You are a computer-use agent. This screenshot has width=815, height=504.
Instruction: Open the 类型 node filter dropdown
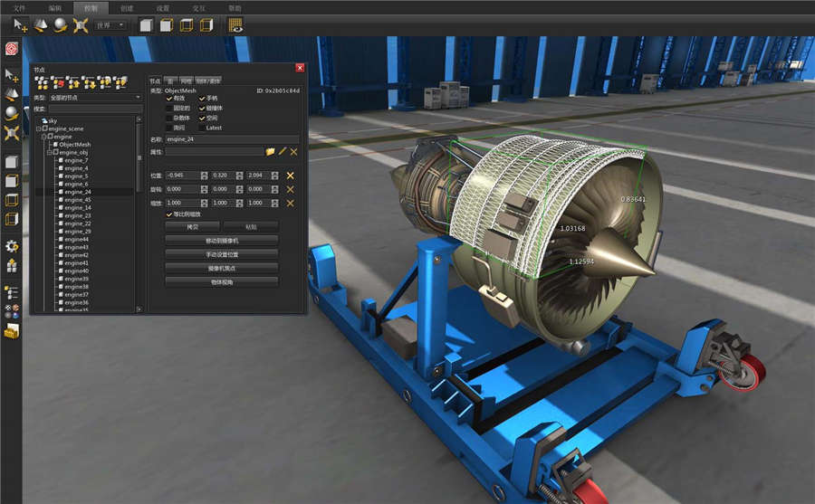(x=95, y=97)
